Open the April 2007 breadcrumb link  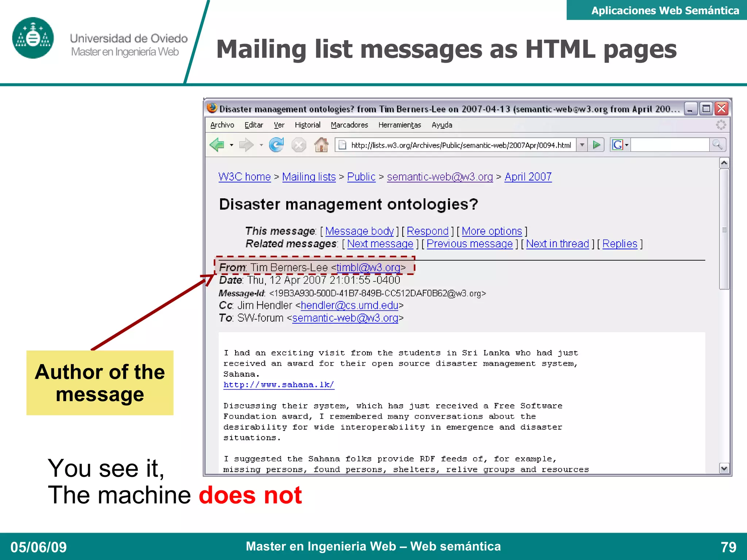pyautogui.click(x=528, y=177)
